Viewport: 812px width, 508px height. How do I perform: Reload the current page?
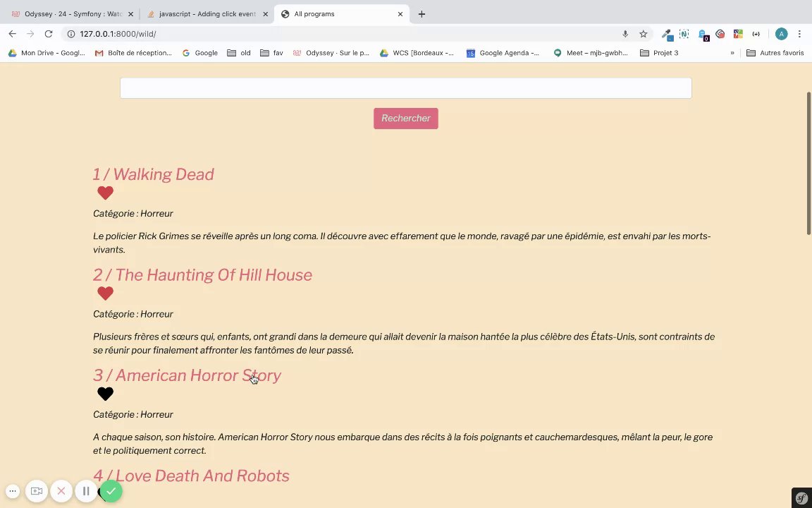pos(49,34)
